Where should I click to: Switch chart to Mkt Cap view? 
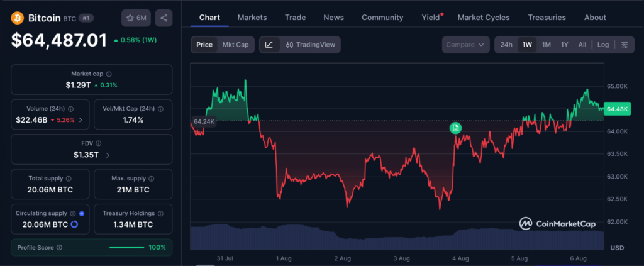235,45
